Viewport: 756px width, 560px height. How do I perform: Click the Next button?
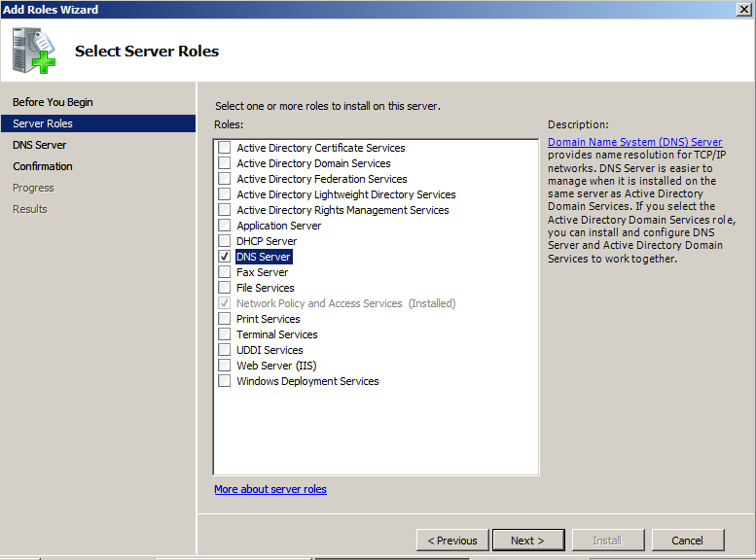pos(527,541)
